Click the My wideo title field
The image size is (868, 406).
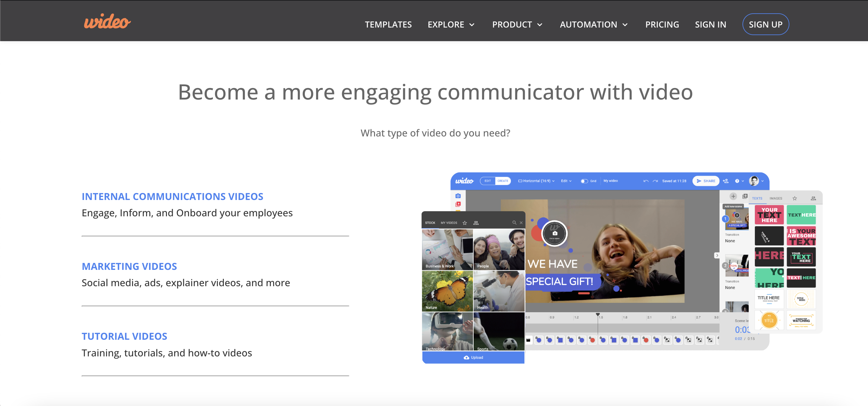coord(611,181)
